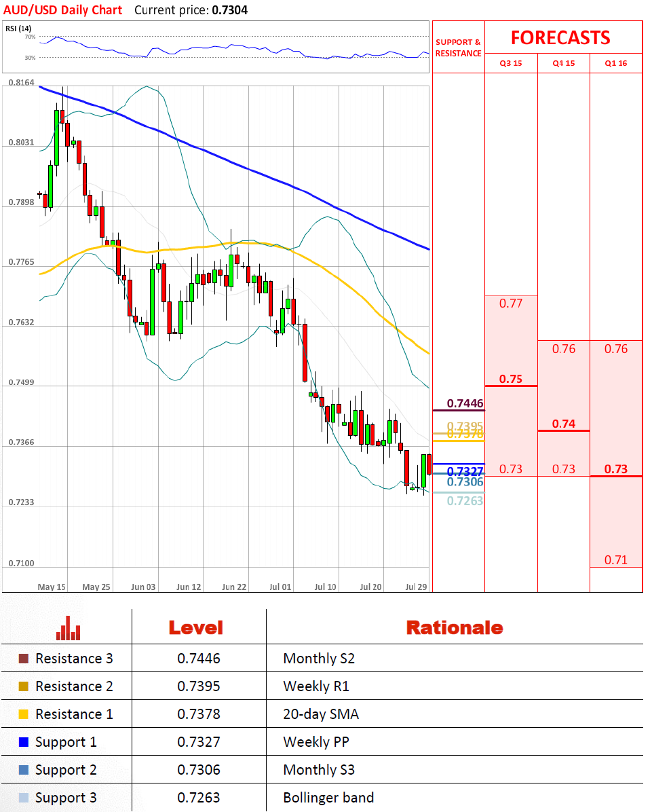This screenshot has height=812, width=652.
Task: Click the Support 2 steel-blue color swatch
Action: 23,770
